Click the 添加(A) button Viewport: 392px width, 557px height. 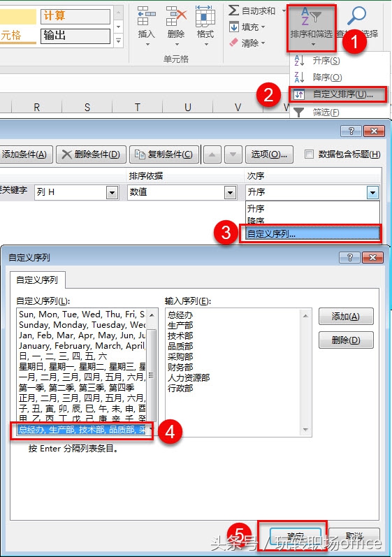(x=346, y=316)
